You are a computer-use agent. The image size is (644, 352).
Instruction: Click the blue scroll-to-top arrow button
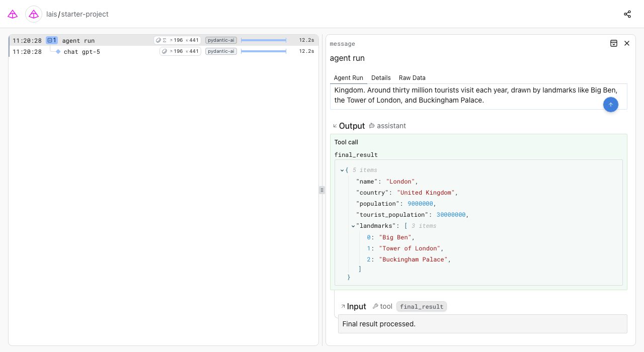[611, 105]
